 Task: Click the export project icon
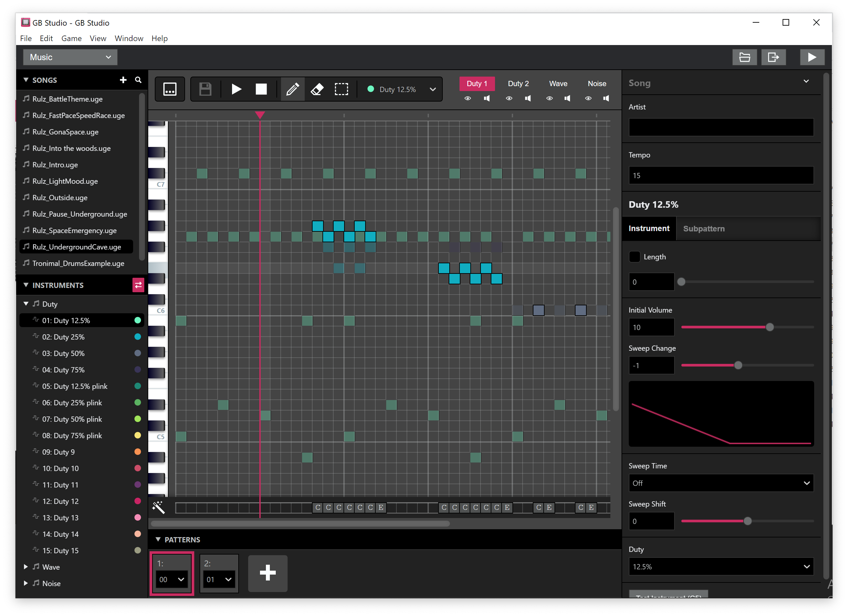click(x=774, y=57)
